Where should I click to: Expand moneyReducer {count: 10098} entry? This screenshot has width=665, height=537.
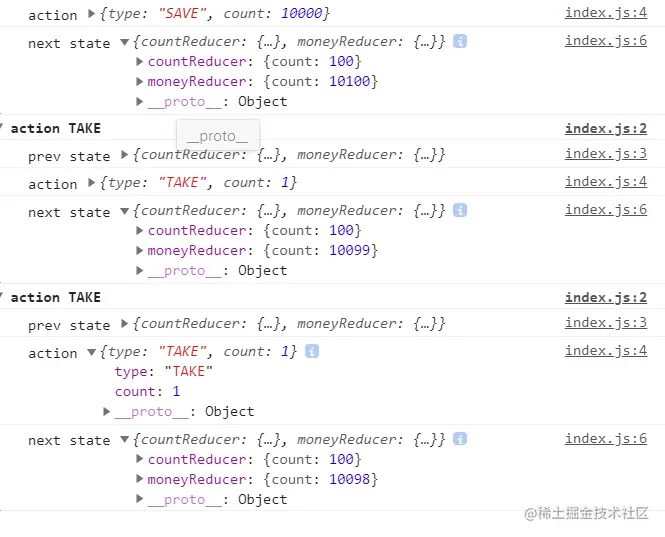(x=140, y=479)
